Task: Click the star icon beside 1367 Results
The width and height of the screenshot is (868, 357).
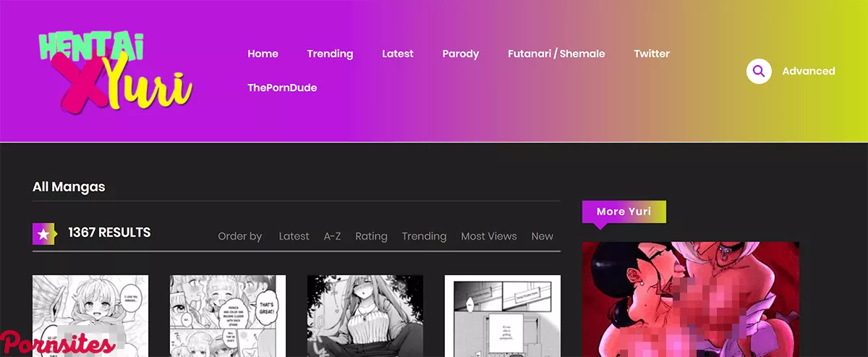Action: click(x=43, y=233)
